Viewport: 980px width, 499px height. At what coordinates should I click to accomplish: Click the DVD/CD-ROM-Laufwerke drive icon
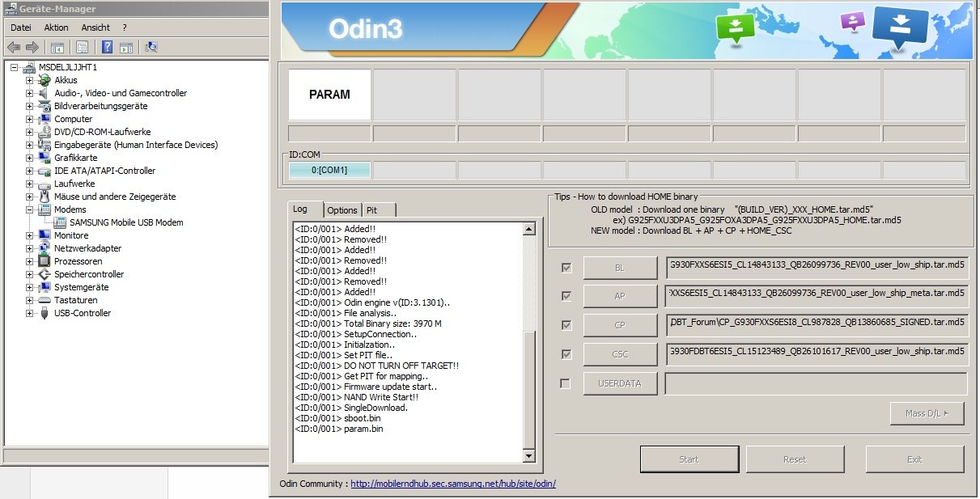click(45, 132)
